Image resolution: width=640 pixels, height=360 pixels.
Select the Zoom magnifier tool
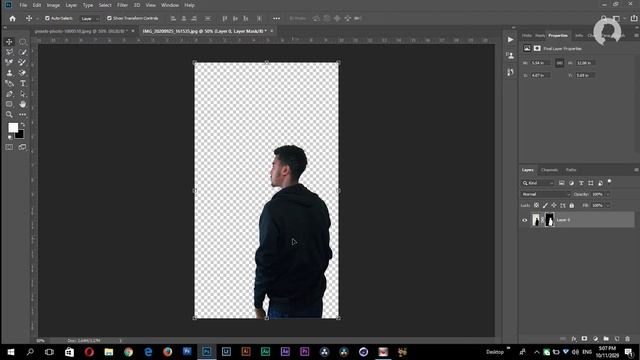coord(9,115)
